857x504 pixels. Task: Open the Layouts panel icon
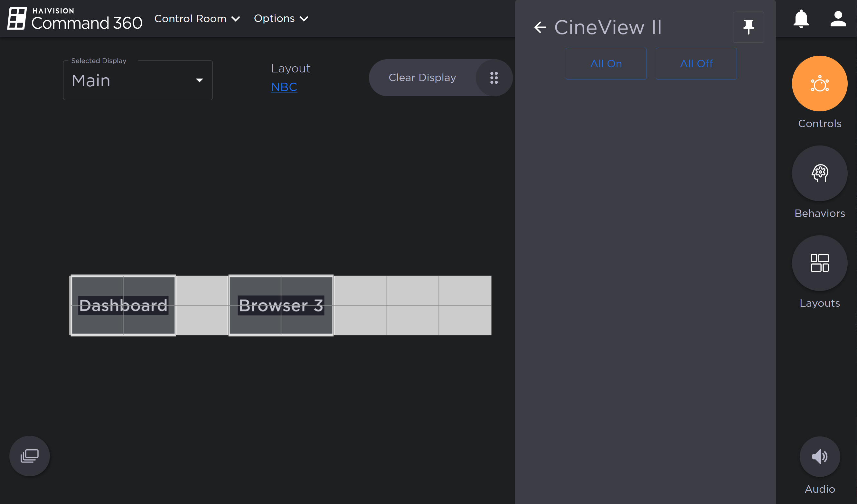(x=820, y=263)
